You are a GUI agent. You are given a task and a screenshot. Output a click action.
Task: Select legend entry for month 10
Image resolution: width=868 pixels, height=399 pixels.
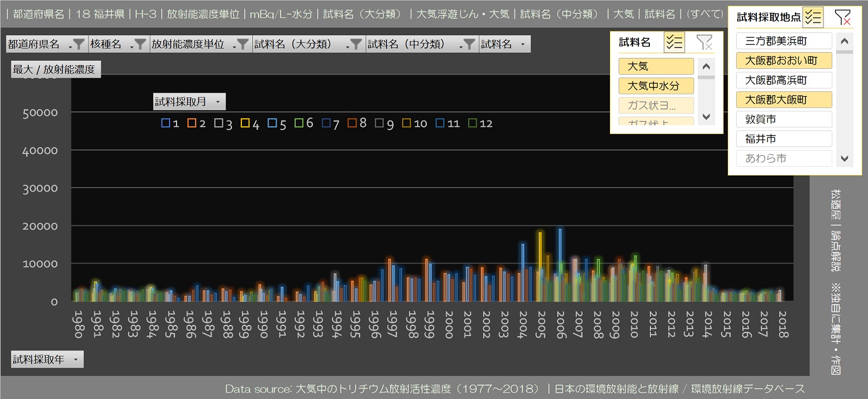414,123
